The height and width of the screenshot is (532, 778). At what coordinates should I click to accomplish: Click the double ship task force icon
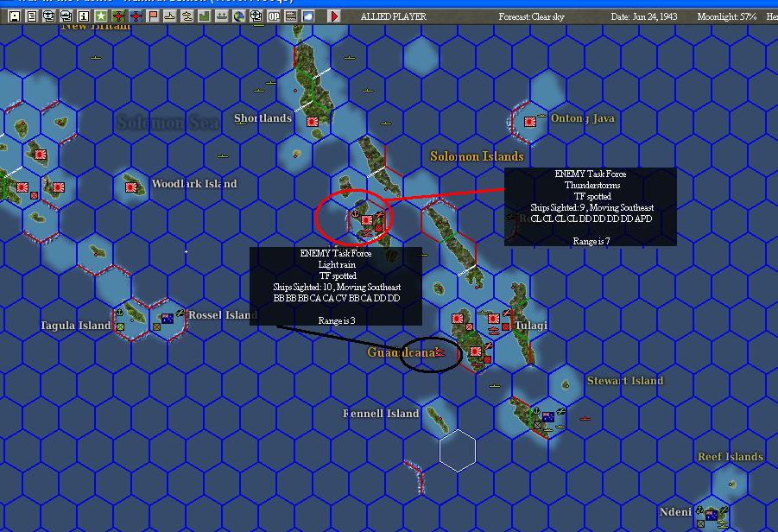coord(187,16)
